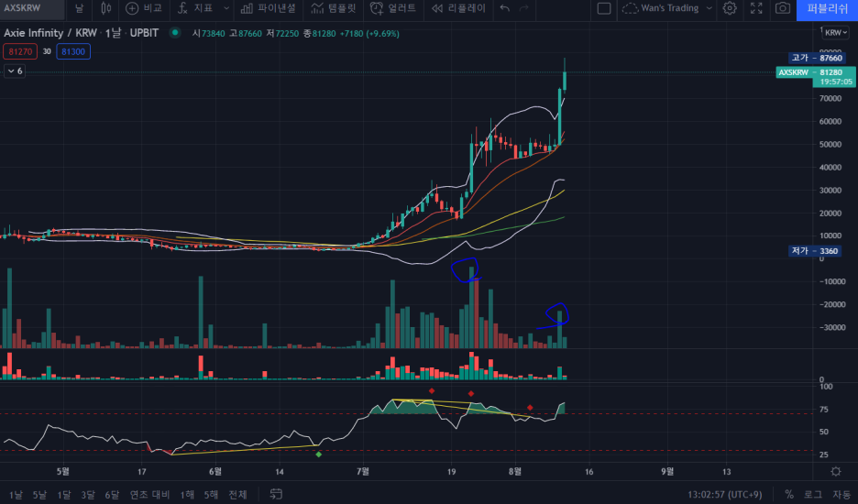The image size is (858, 504).
Task: Enter fullscreen chart mode
Action: (x=756, y=8)
